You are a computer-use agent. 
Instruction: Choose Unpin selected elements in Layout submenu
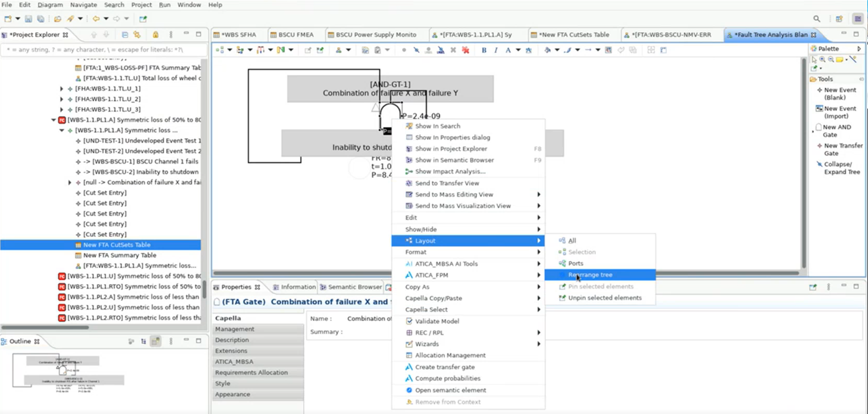(600, 298)
